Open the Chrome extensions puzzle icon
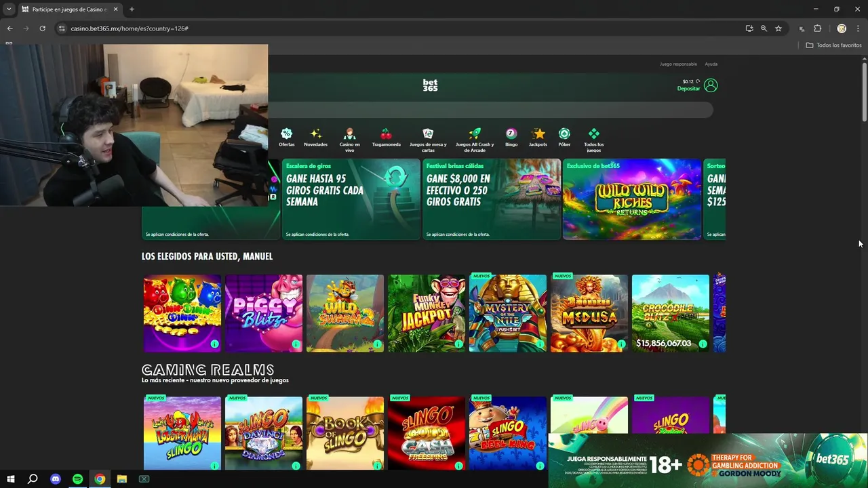This screenshot has width=868, height=488. (817, 28)
